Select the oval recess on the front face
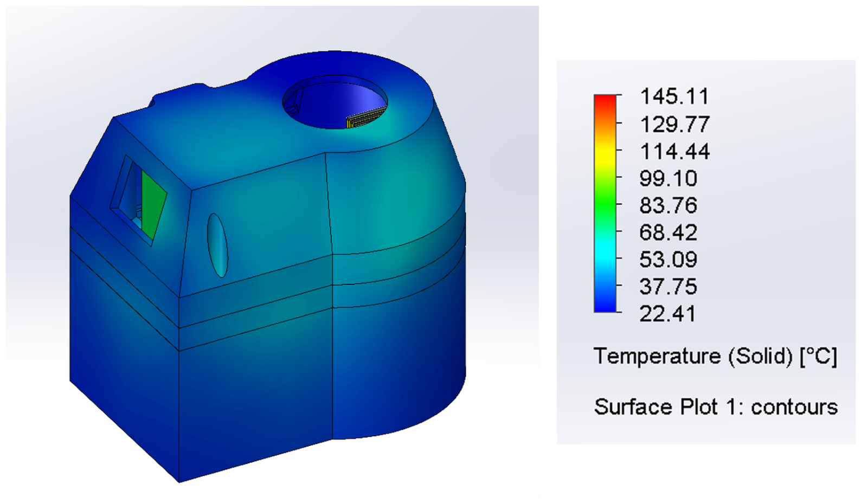Viewport: 861px width, 504px height. (217, 245)
